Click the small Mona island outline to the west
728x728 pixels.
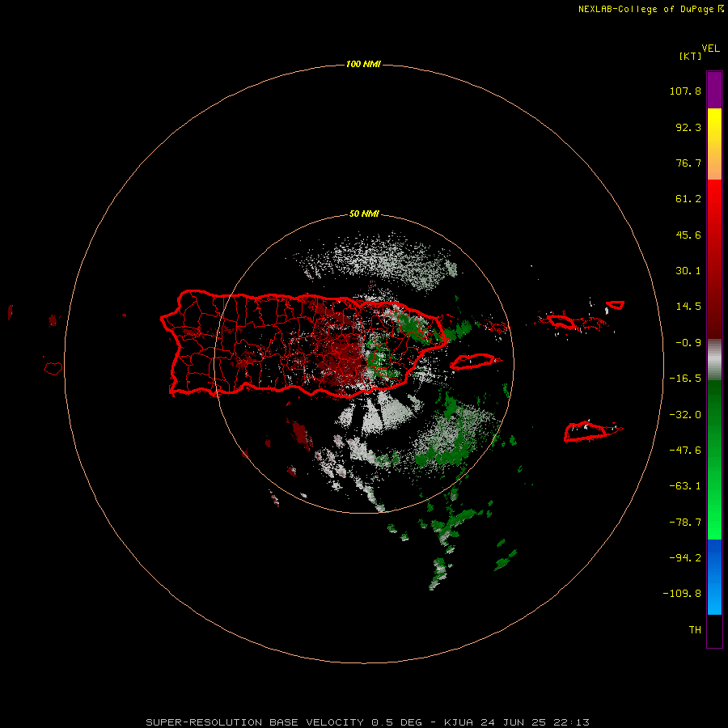(x=53, y=369)
